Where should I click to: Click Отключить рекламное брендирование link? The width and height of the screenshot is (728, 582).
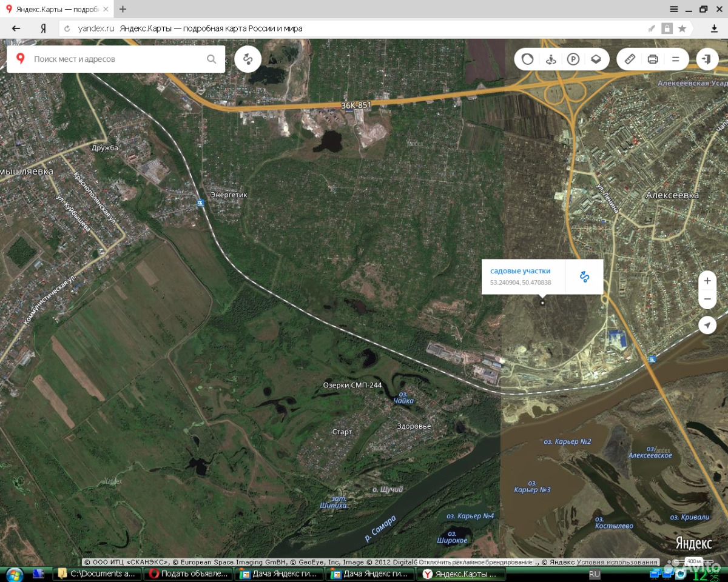[x=476, y=562]
